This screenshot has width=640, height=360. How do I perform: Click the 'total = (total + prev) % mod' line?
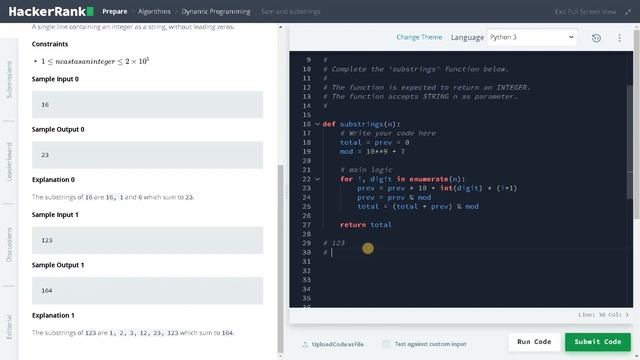coord(418,206)
